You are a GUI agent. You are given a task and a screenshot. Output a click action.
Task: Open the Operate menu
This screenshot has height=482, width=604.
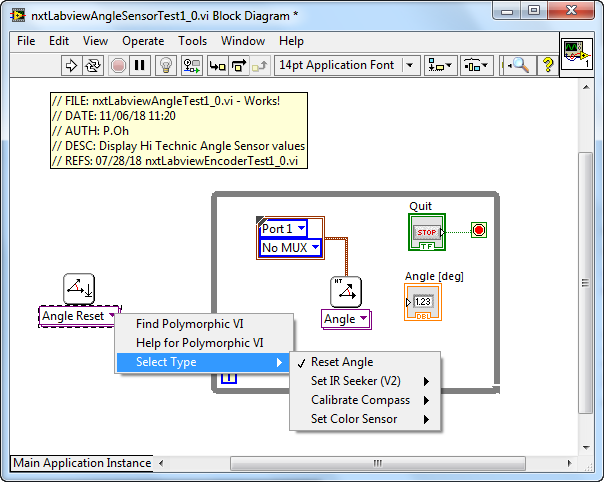pos(143,41)
